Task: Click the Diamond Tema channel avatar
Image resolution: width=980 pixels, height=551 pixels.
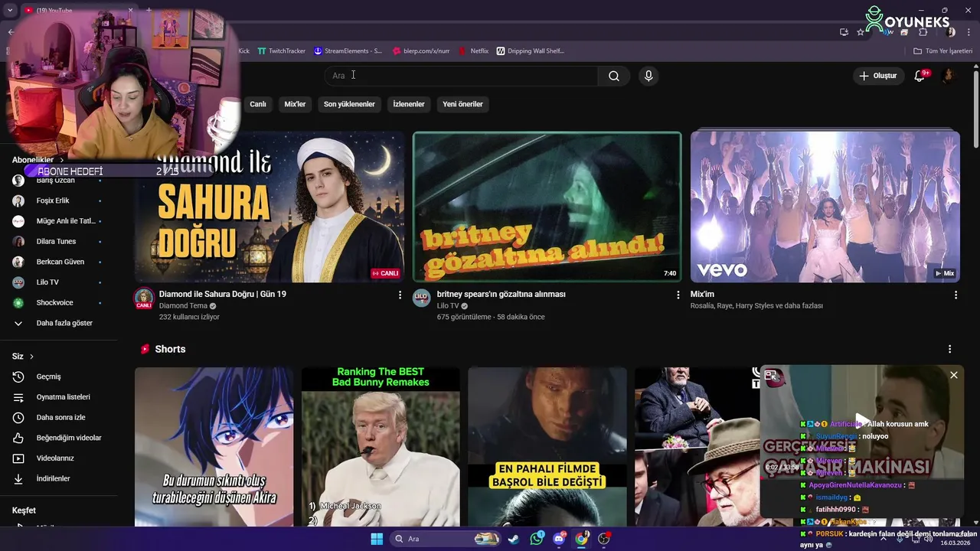Action: point(144,298)
